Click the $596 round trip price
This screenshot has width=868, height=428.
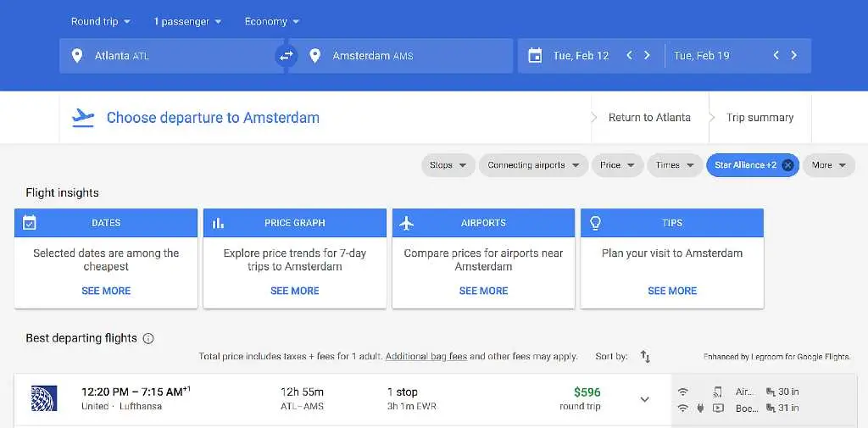pos(587,392)
